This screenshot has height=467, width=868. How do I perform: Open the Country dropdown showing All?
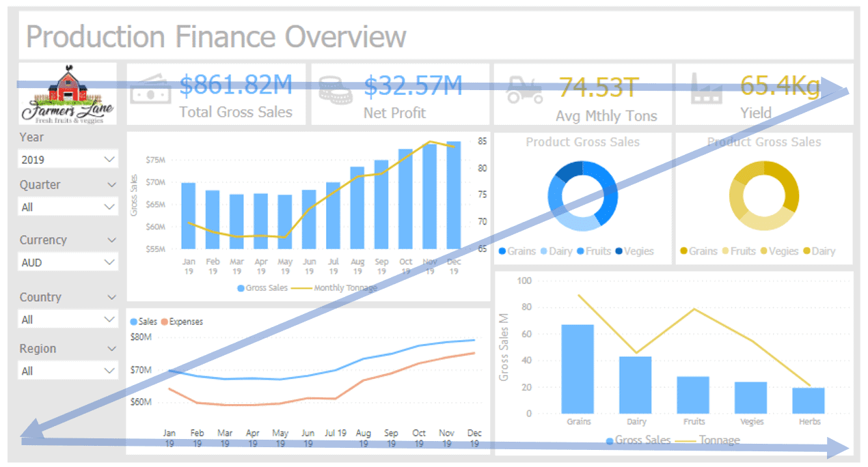point(68,320)
